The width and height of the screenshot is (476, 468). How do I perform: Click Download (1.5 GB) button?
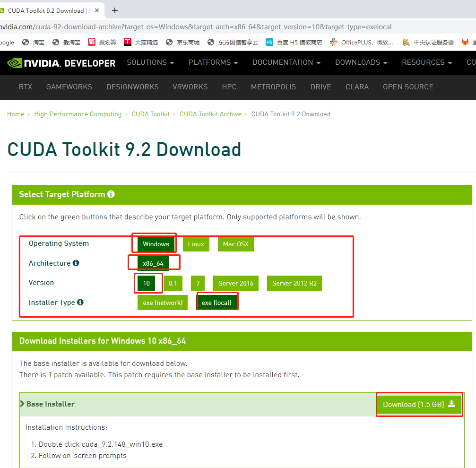pos(419,404)
